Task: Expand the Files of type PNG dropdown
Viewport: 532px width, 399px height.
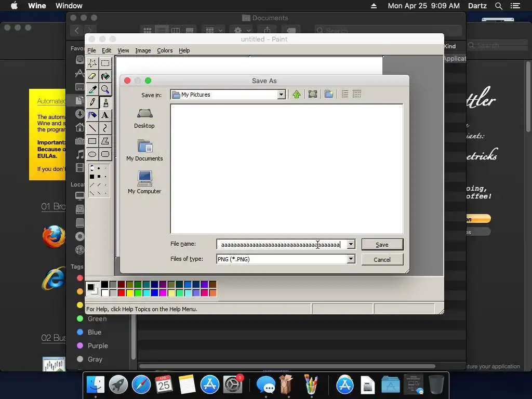Action: pyautogui.click(x=351, y=259)
